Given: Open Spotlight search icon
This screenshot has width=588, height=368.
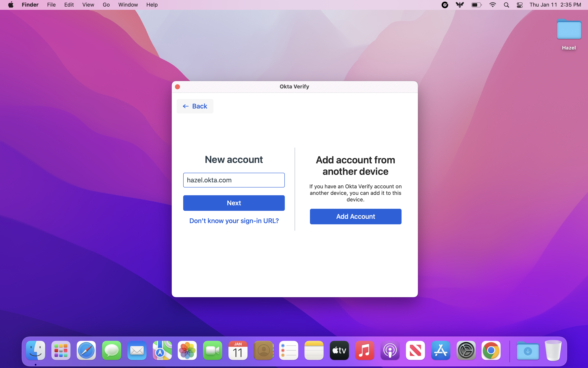Looking at the screenshot, I should 506,5.
